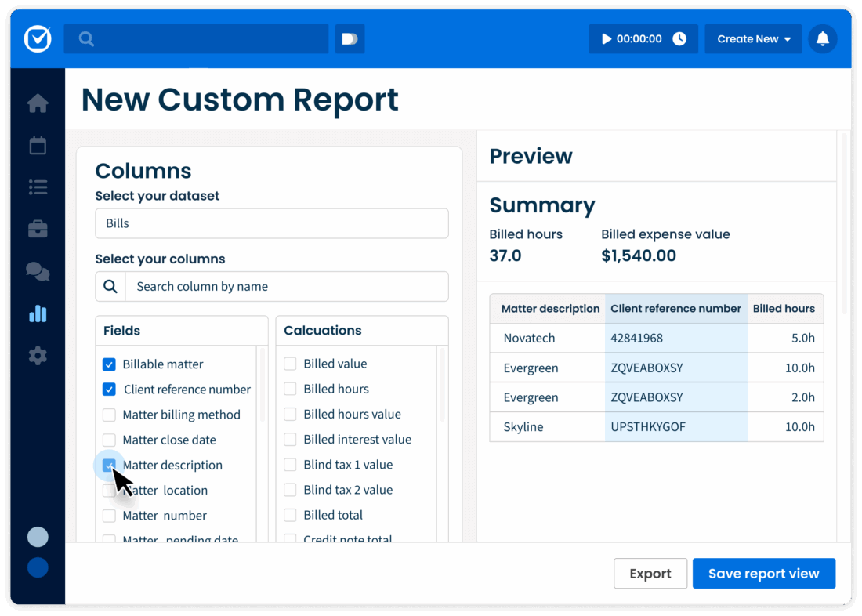Select the Tasks list icon in sidebar
Image resolution: width=862 pixels, height=616 pixels.
point(37,187)
